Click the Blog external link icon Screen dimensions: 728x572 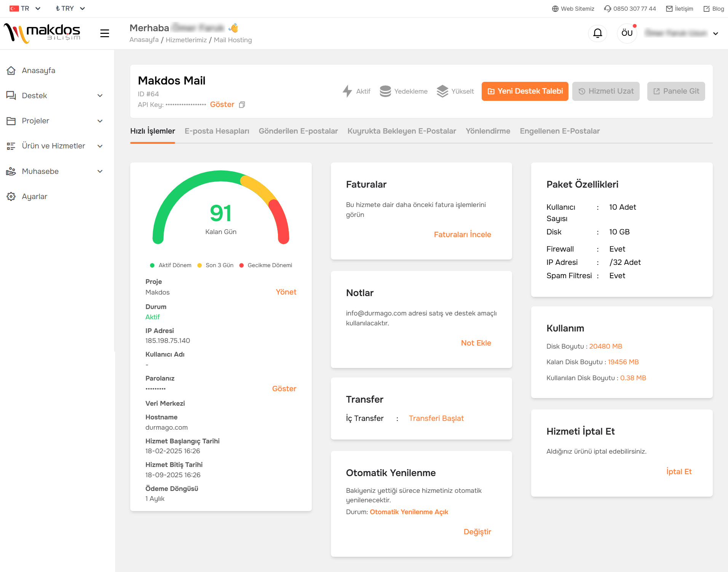[x=707, y=9]
